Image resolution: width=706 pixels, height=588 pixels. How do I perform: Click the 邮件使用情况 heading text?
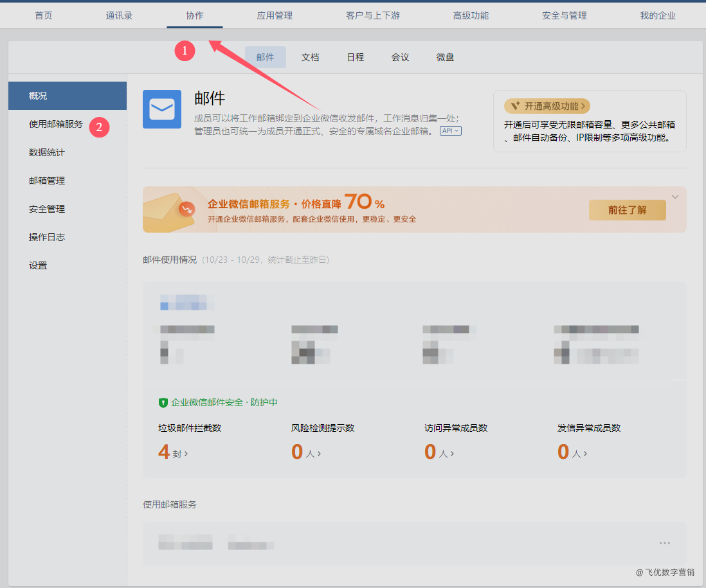click(x=170, y=260)
